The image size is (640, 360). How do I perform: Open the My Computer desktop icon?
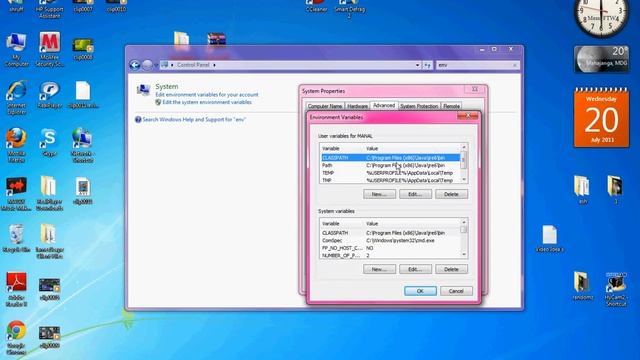16,50
